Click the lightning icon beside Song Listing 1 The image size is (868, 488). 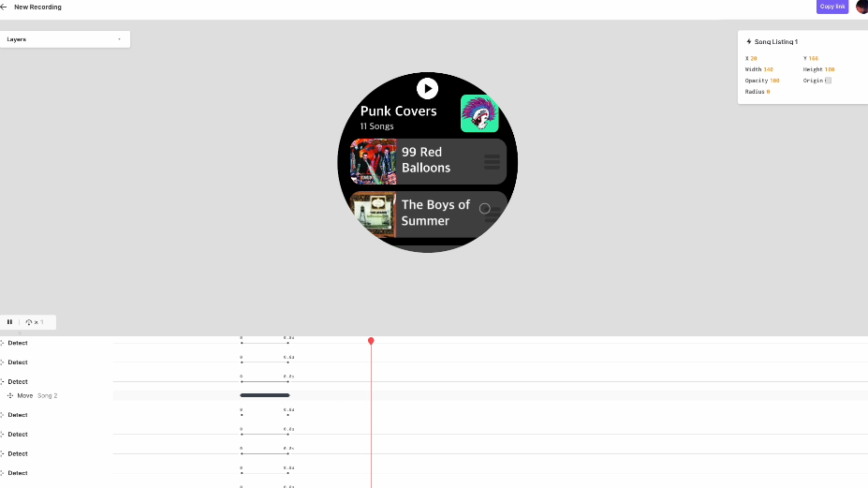click(748, 41)
